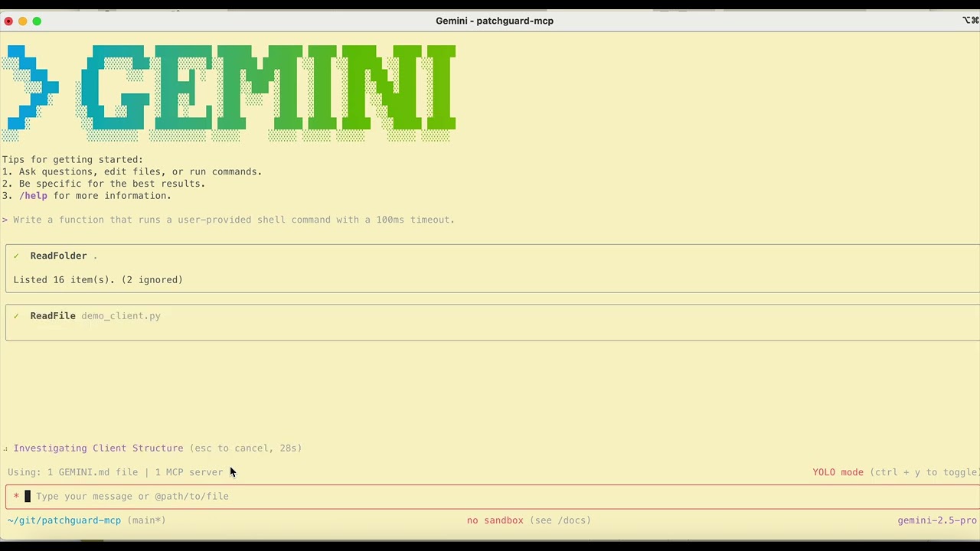This screenshot has height=551, width=980.
Task: Click the prompt text 'Write a function that runs...'
Action: click(x=234, y=220)
